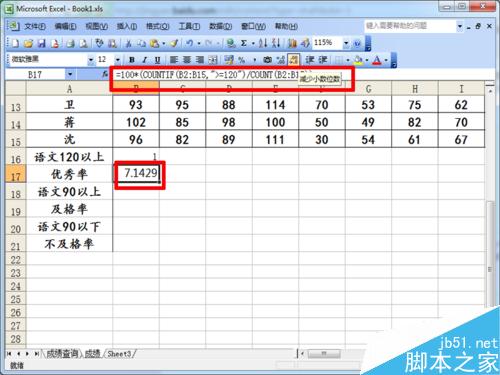Insert a hyperlink via the globe icon
Screen dimensions: 500x375
tap(230, 43)
